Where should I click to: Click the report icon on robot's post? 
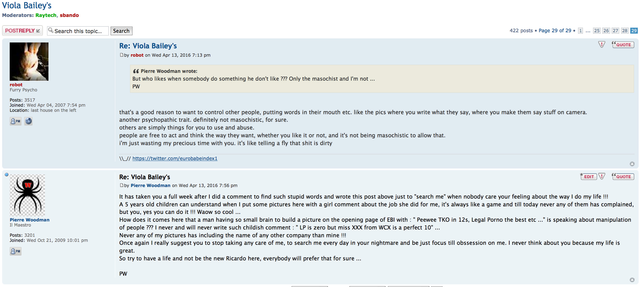click(601, 45)
